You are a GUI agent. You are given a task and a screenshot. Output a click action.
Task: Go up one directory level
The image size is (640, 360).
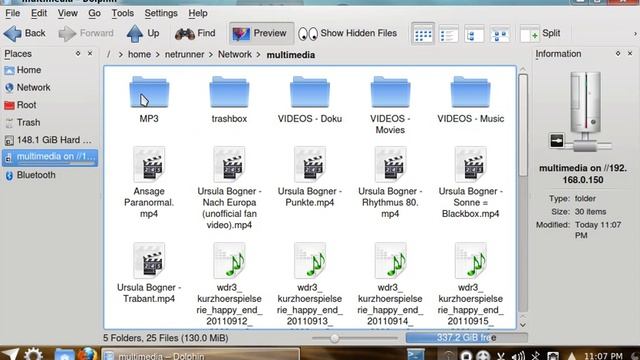(x=143, y=33)
